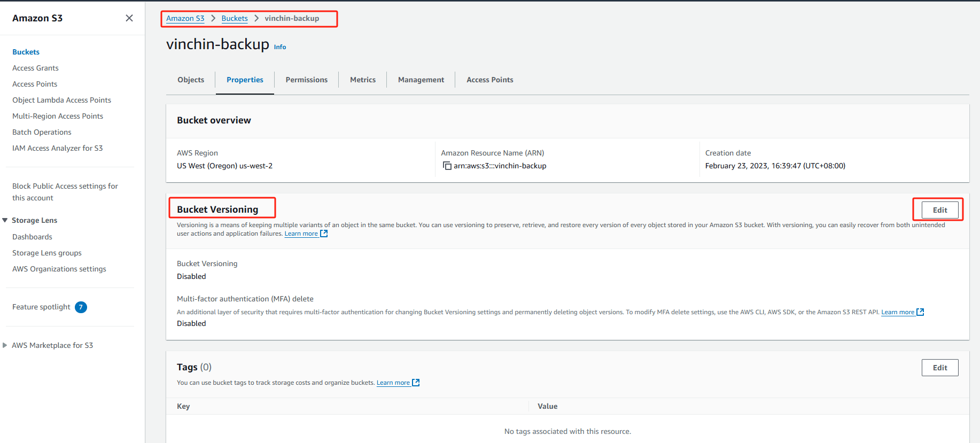980x443 pixels.
Task: Open the Management tab
Action: (x=421, y=80)
